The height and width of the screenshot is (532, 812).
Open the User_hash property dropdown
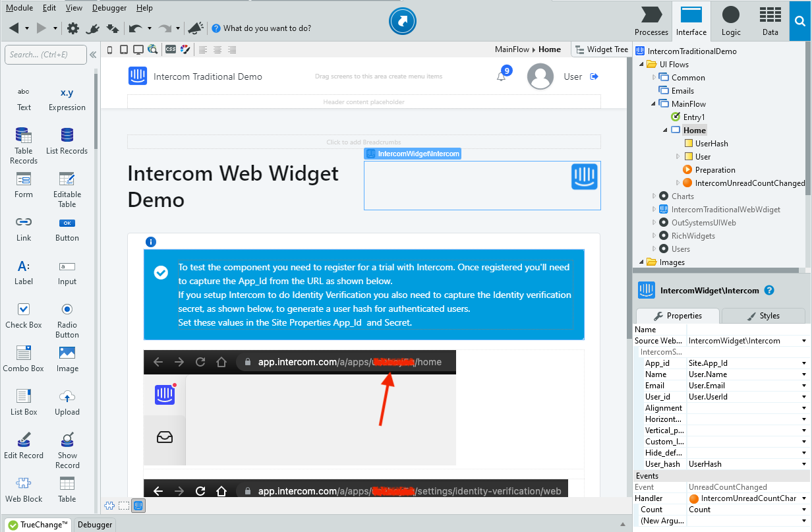(805, 464)
